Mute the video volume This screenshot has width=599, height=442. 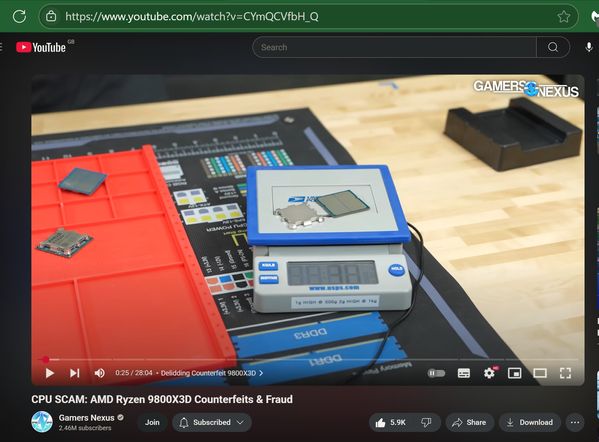[x=99, y=373]
